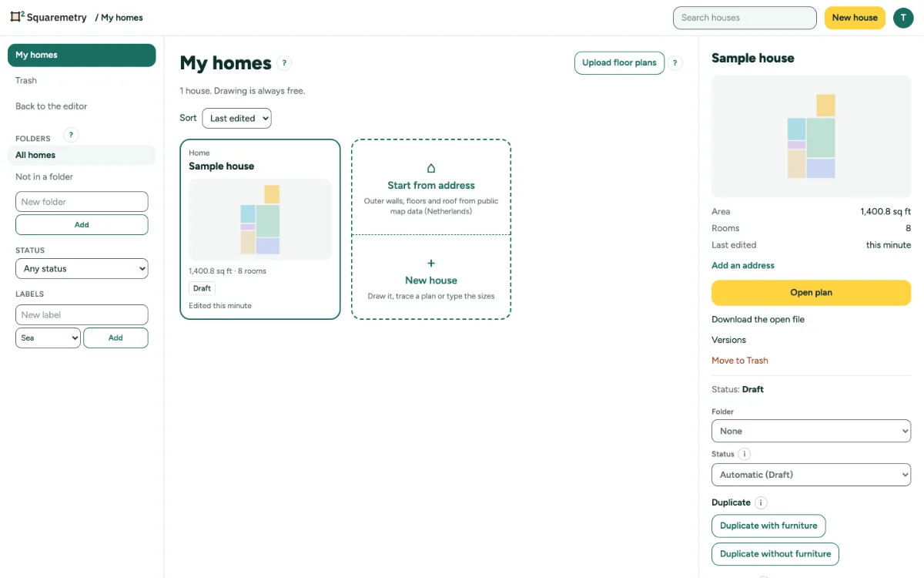924x578 pixels.
Task: Click My homes breadcrumb in header
Action: (x=122, y=18)
